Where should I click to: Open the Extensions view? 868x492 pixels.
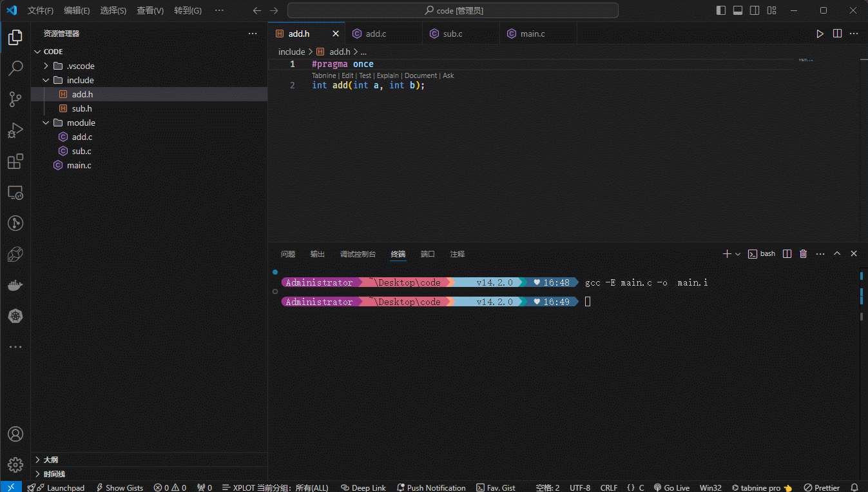point(15,161)
